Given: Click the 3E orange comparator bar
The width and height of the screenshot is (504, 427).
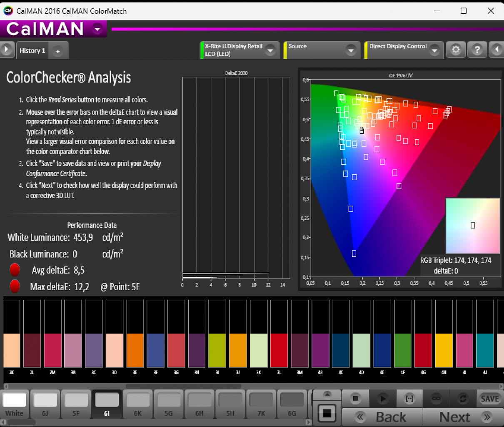Looking at the screenshot, I should click(x=135, y=334).
